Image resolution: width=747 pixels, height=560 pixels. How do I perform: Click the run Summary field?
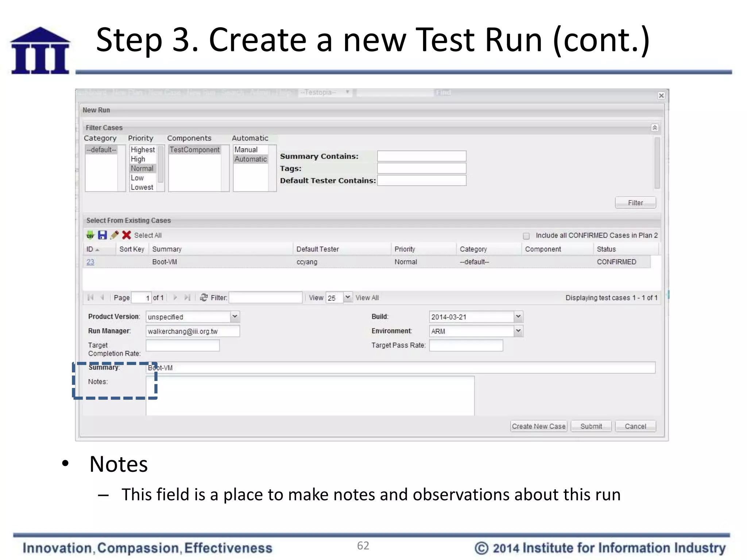[400, 367]
